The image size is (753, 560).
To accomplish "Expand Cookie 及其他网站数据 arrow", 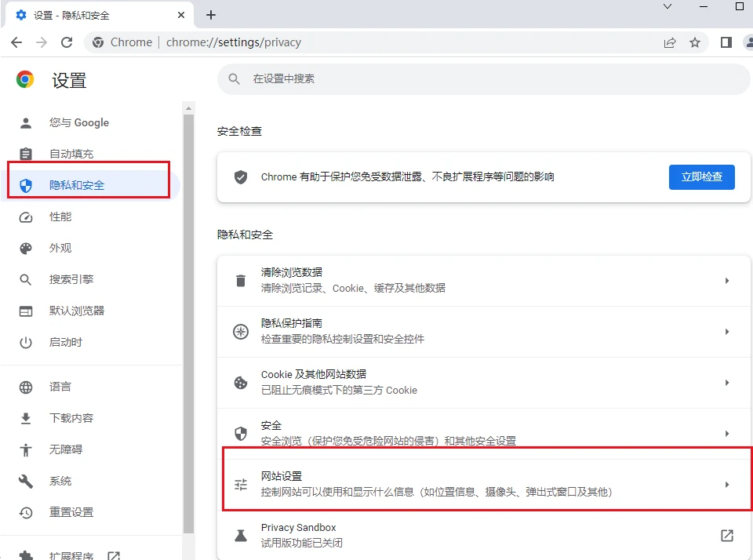I will point(726,383).
